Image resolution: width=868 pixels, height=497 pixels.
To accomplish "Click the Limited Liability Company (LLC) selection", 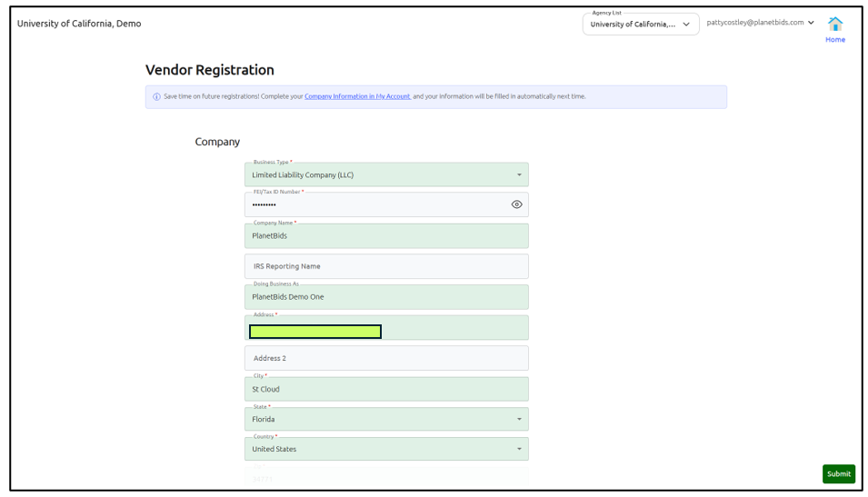I will click(303, 174).
